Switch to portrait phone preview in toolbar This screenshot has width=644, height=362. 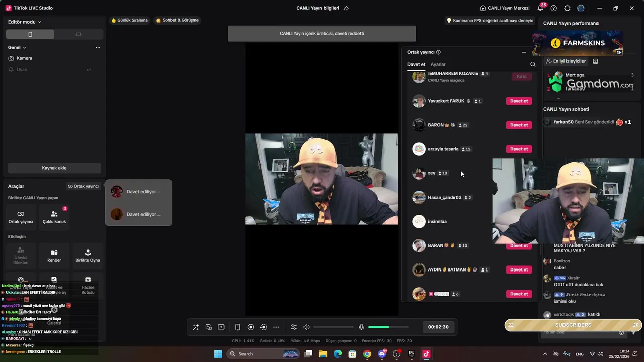(x=238, y=327)
